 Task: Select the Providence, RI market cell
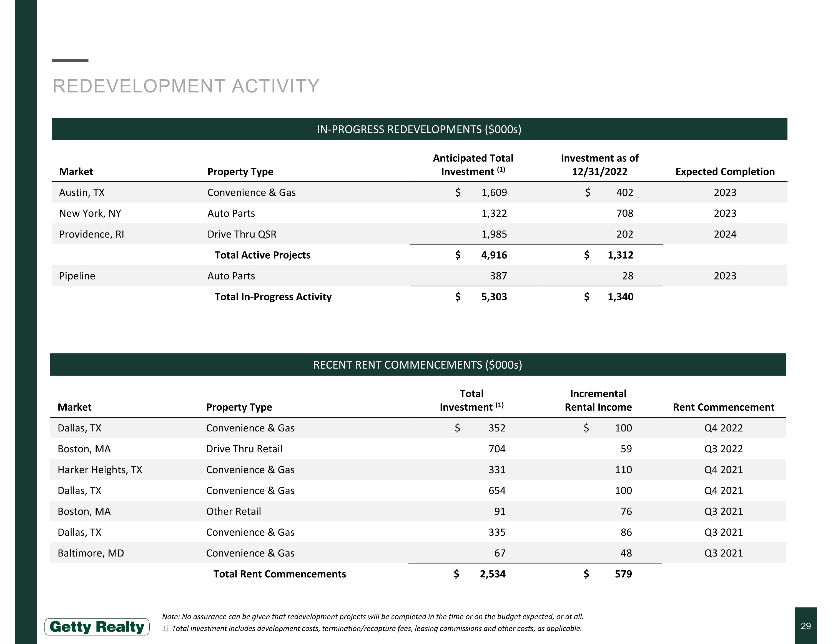(x=92, y=234)
